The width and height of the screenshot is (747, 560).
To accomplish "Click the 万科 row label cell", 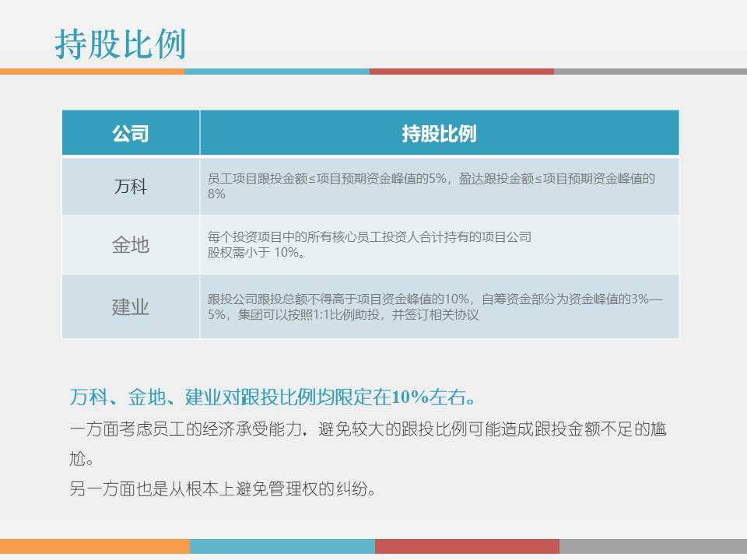I will pos(130,185).
